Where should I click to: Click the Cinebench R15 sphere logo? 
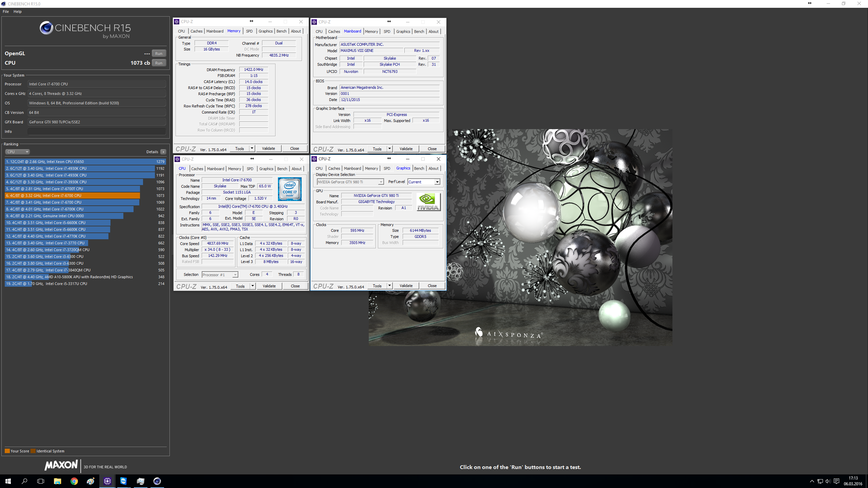coord(46,28)
